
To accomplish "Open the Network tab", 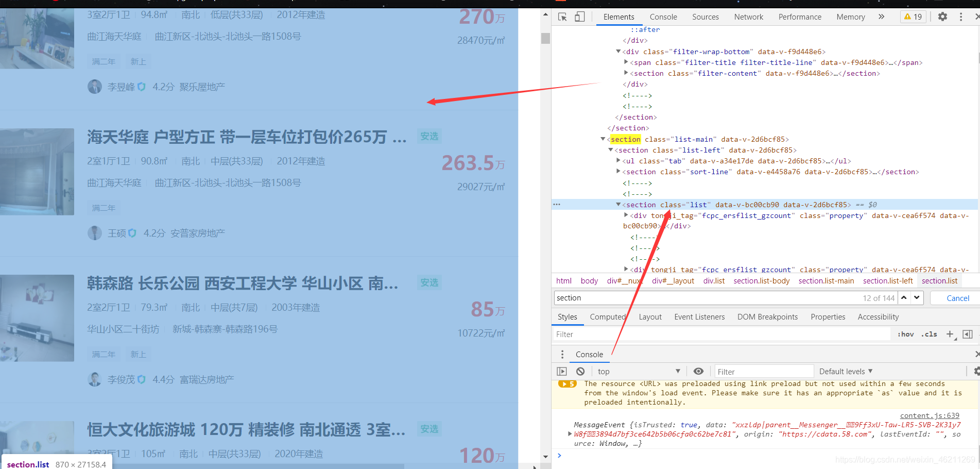I will 749,17.
